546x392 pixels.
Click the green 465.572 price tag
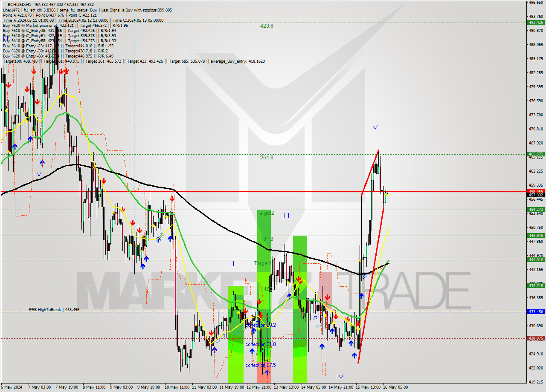click(536, 154)
